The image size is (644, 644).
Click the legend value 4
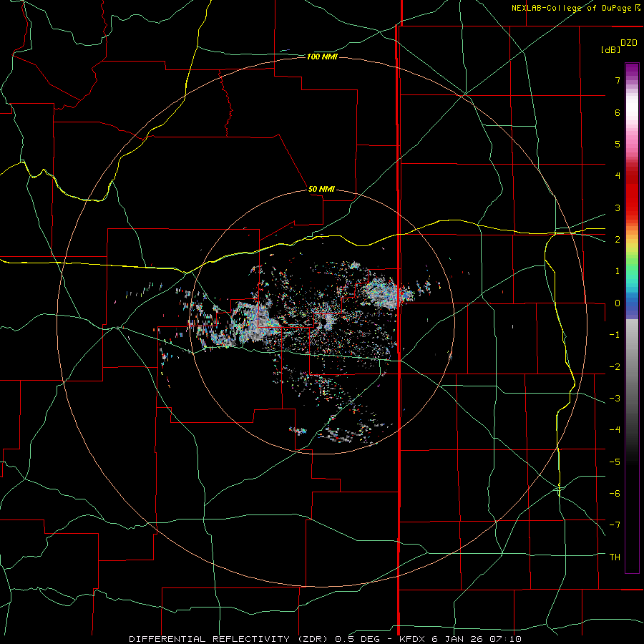pyautogui.click(x=618, y=176)
